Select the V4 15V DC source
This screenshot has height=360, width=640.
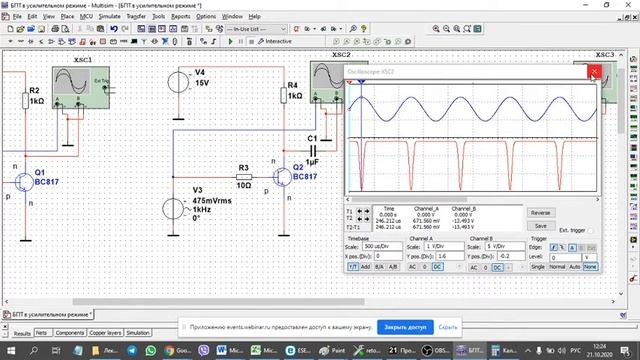tap(178, 82)
